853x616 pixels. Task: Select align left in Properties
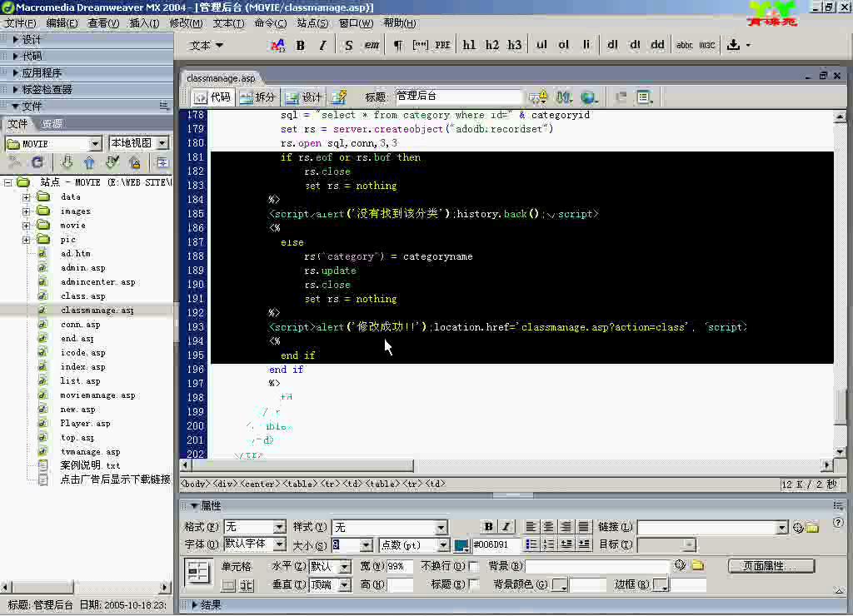point(531,526)
